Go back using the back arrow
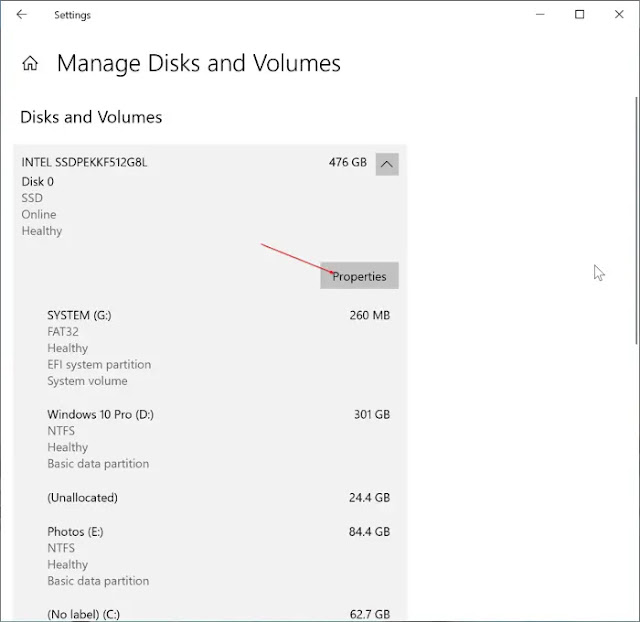 pyautogui.click(x=22, y=15)
